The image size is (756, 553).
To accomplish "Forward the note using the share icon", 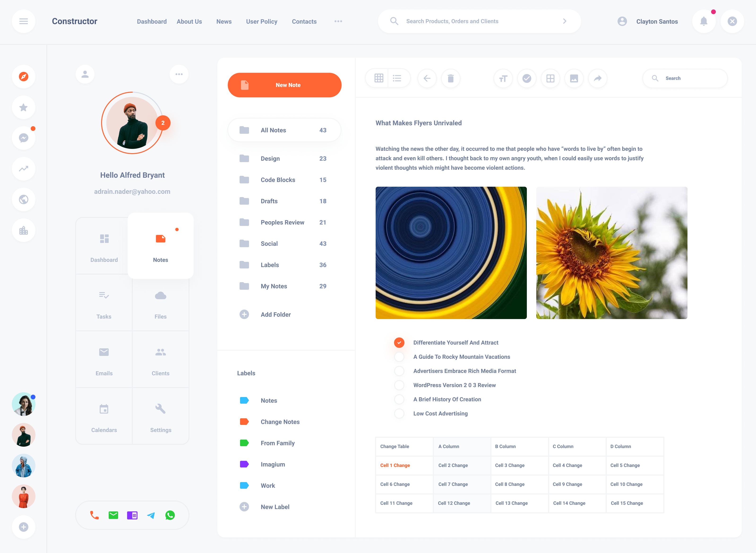I will (598, 78).
